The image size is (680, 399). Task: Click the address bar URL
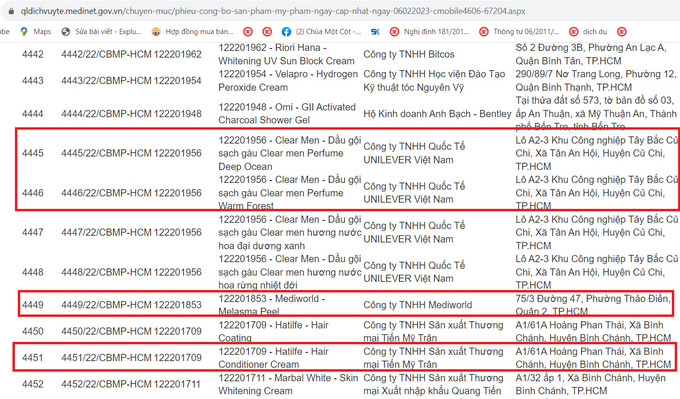pyautogui.click(x=273, y=11)
